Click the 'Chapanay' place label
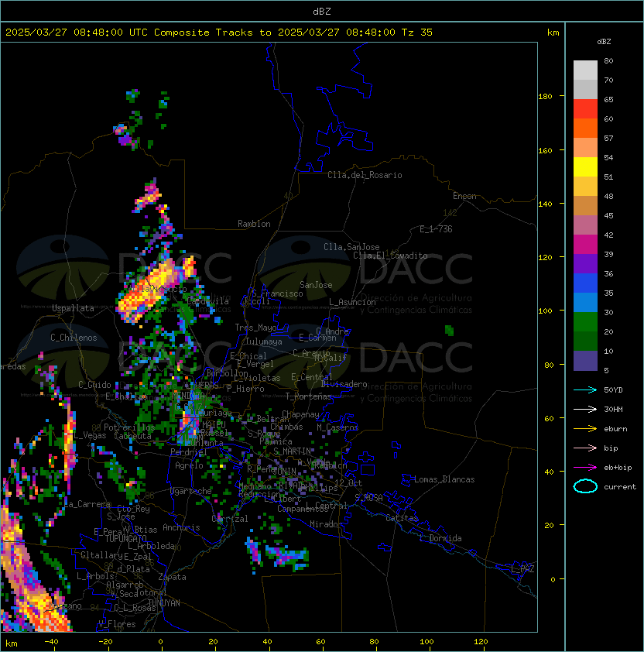Screen dimensions: 644x652 (x=300, y=414)
